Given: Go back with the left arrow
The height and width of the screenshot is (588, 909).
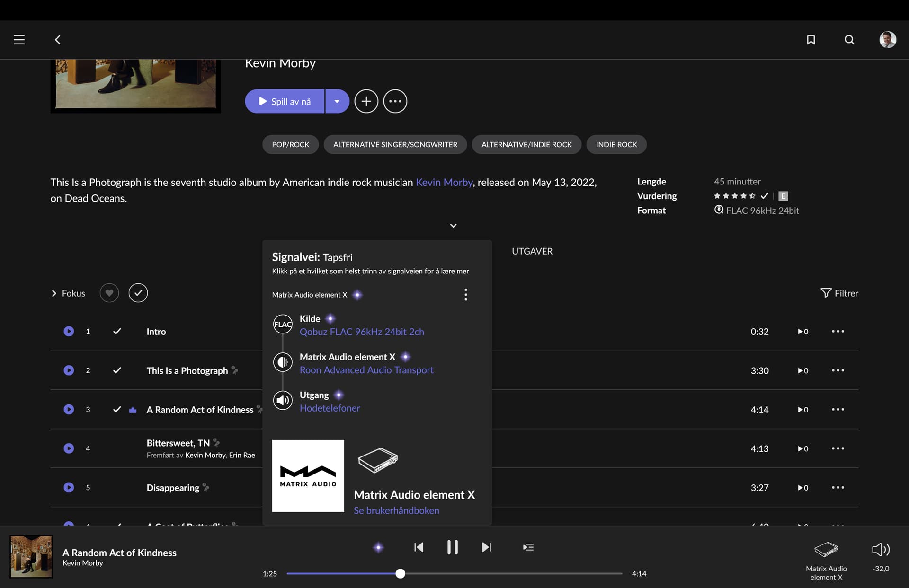Looking at the screenshot, I should coord(58,40).
